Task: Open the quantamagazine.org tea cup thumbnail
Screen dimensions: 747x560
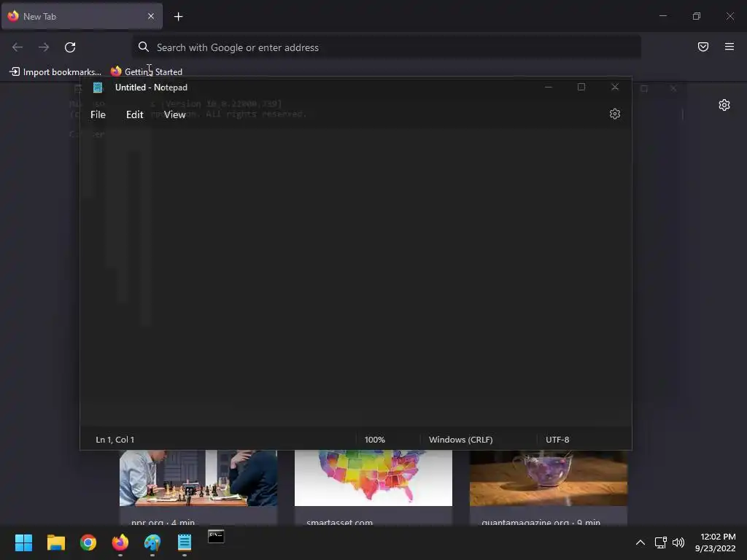Action: point(549,478)
